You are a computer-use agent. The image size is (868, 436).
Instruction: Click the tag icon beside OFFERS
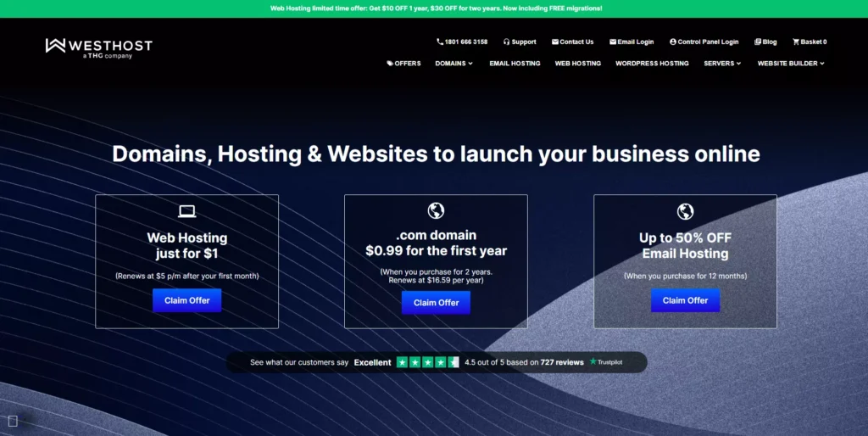click(390, 63)
